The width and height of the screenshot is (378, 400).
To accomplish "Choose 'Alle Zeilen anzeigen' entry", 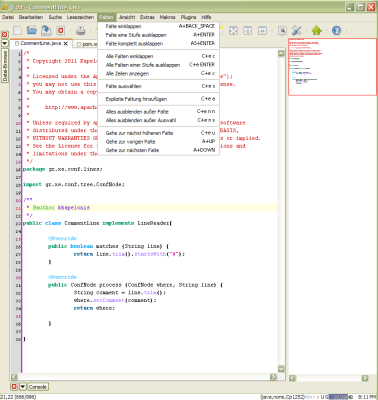I will [159, 73].
